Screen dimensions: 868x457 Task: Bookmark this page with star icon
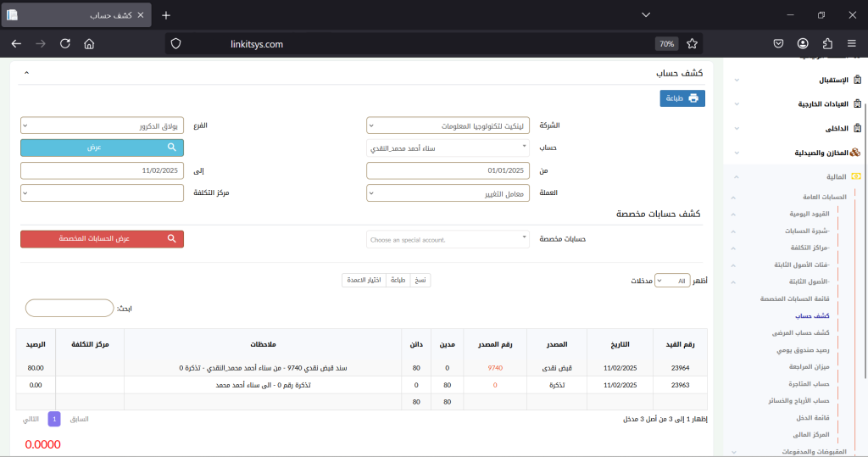click(x=692, y=43)
